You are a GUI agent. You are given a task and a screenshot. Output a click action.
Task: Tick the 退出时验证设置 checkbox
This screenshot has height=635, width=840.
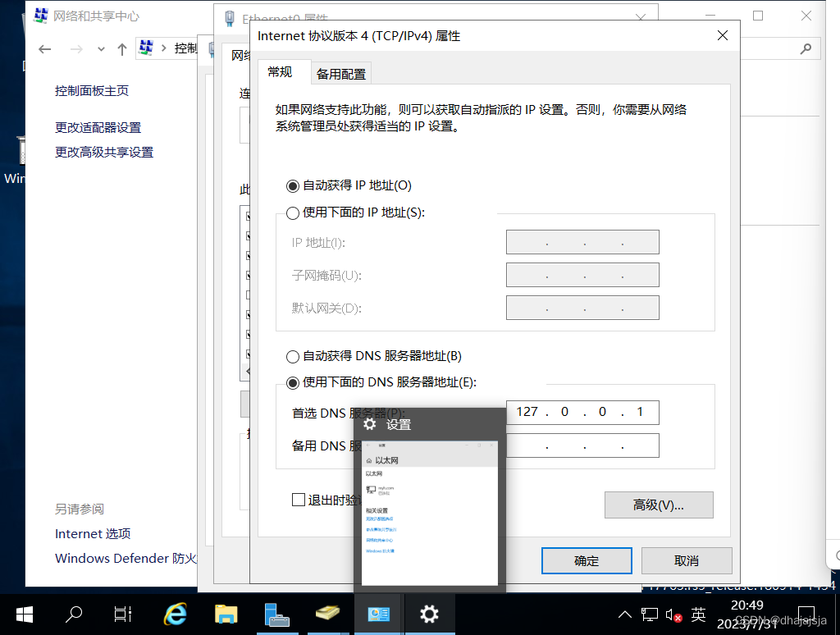tap(299, 500)
